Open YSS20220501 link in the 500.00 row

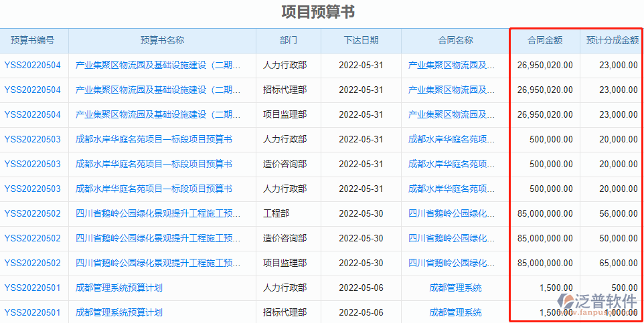tap(32, 288)
